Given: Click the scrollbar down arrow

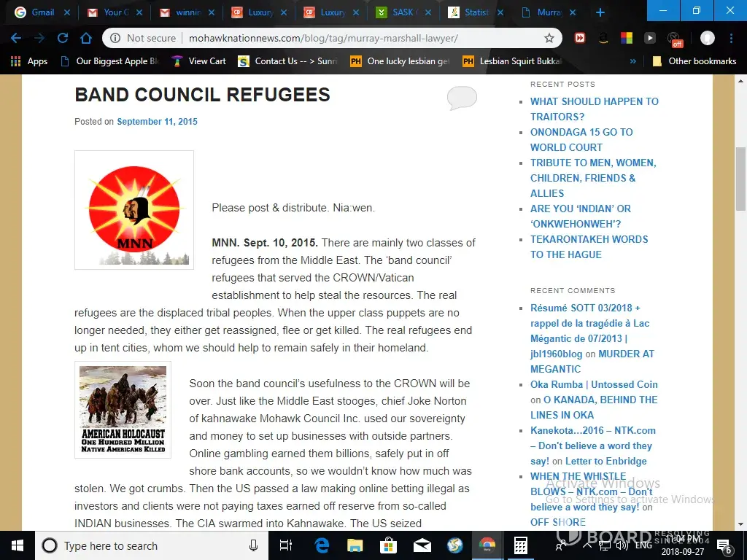Looking at the screenshot, I should point(741,525).
